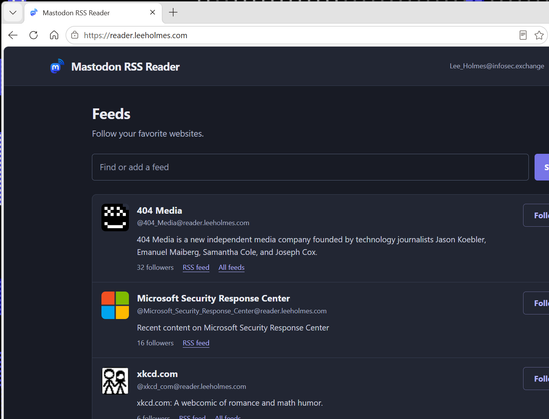
Task: Follow the 404 Media feed
Action: click(x=536, y=215)
